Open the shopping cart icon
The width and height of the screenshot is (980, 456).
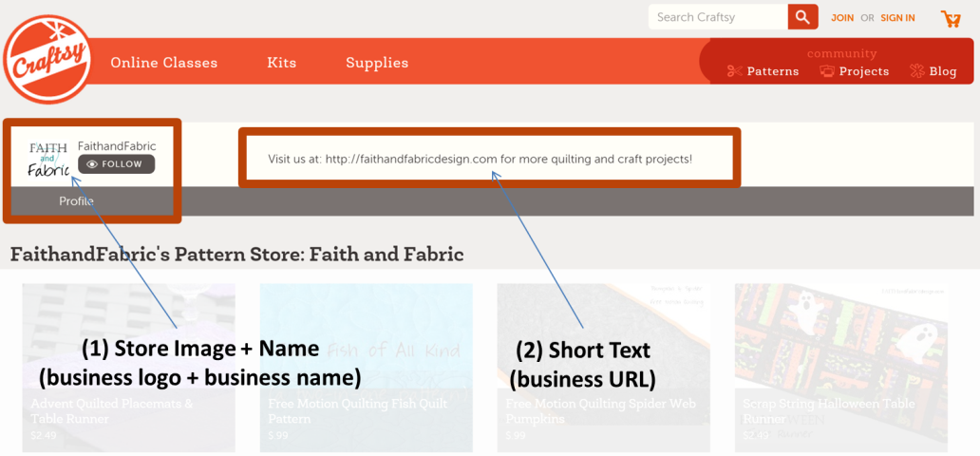click(951, 19)
